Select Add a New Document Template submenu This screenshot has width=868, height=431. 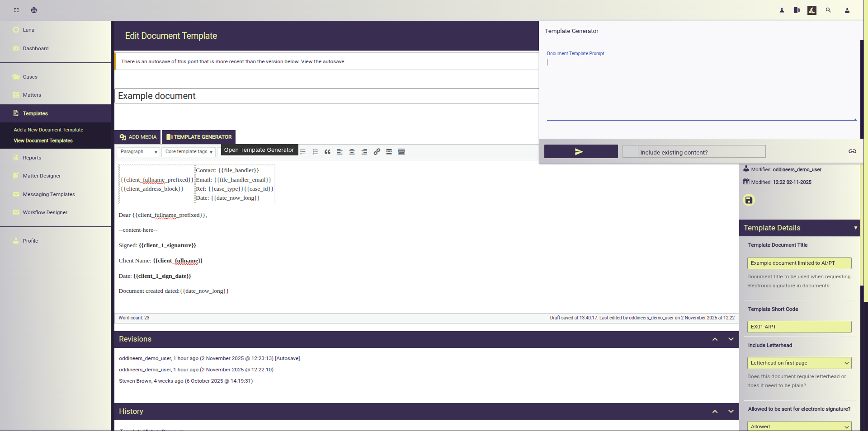click(48, 130)
